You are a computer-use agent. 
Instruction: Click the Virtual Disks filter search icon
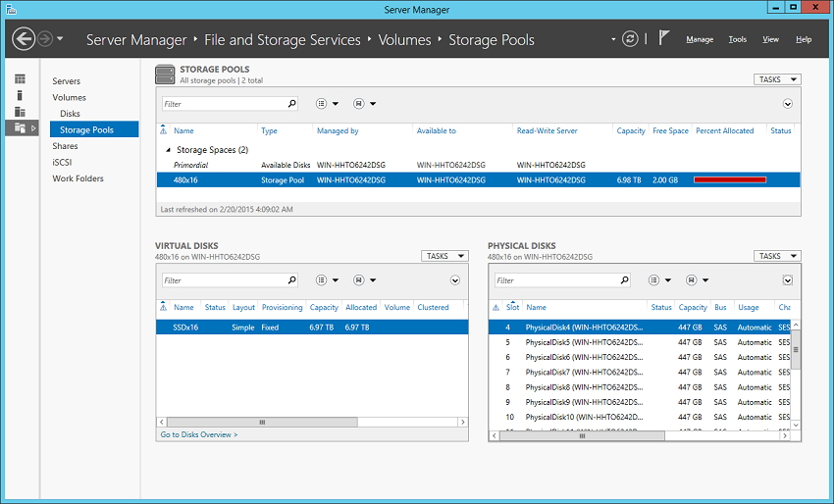click(x=292, y=280)
